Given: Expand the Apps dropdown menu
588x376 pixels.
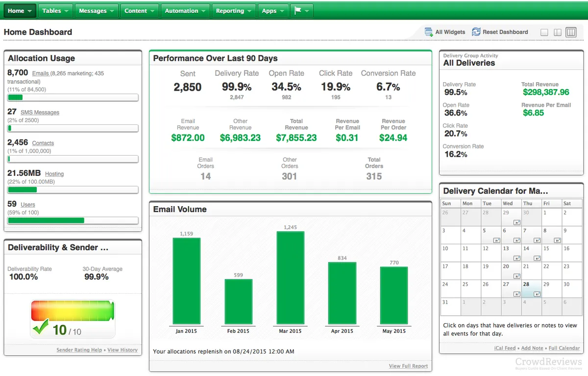Looking at the screenshot, I should pyautogui.click(x=272, y=11).
